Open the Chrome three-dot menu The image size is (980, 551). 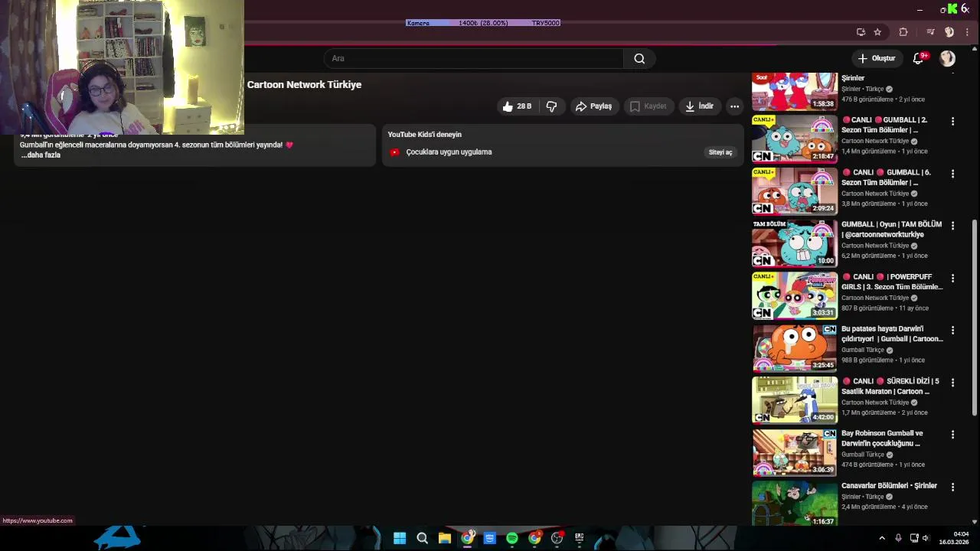[967, 32]
